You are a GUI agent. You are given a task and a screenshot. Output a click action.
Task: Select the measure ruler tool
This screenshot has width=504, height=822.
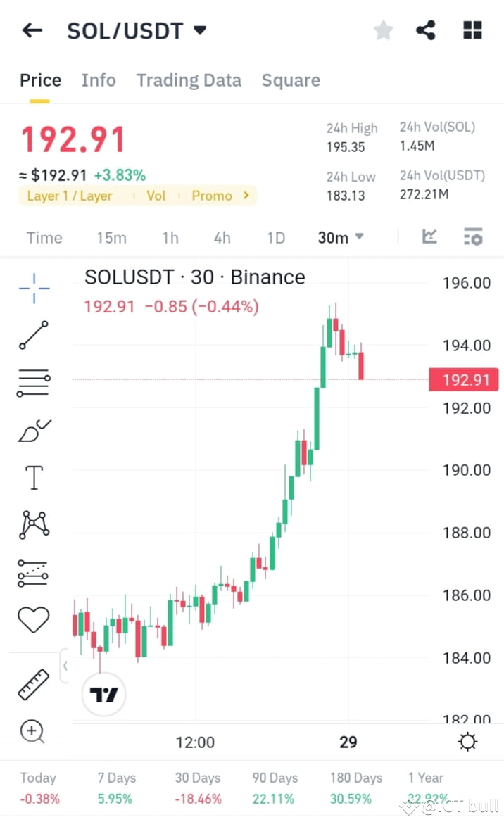tap(33, 683)
